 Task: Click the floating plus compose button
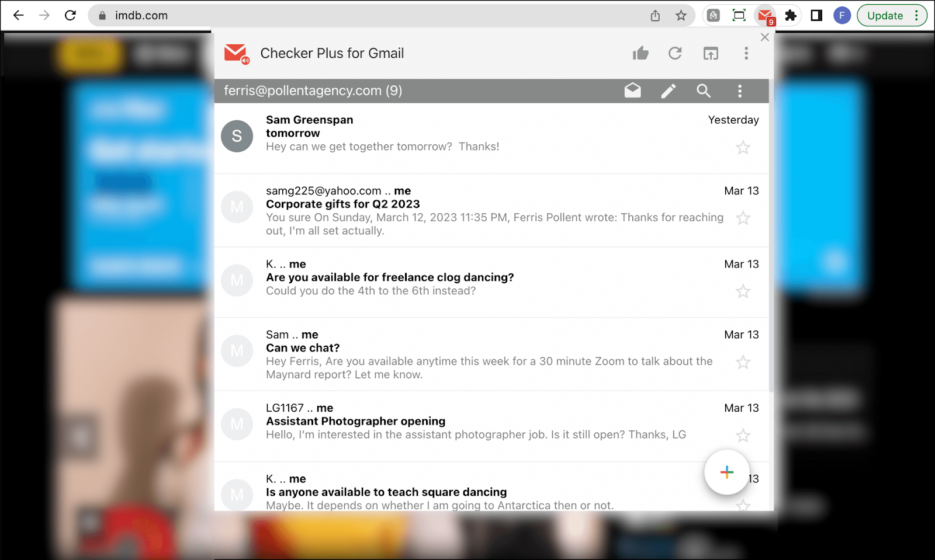(x=726, y=472)
